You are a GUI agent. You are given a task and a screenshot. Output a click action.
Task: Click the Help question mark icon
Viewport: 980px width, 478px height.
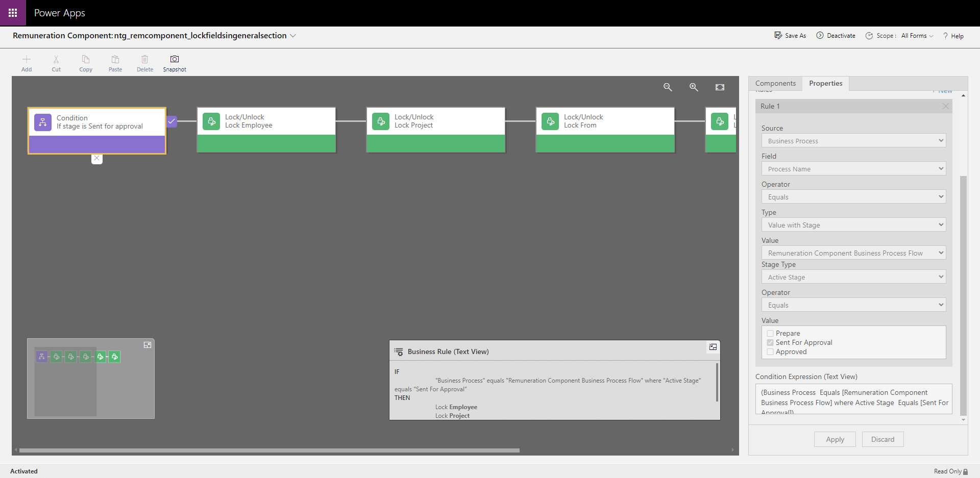[945, 36]
